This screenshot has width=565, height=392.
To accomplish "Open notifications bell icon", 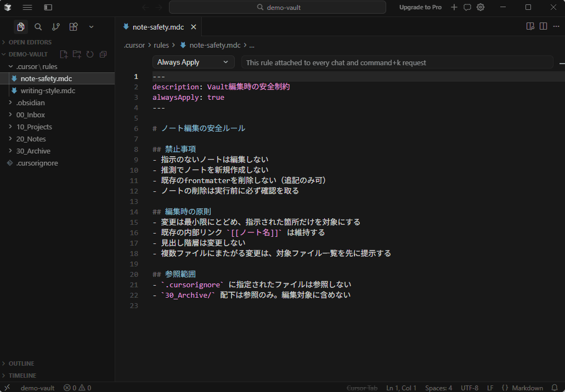I will 555,388.
